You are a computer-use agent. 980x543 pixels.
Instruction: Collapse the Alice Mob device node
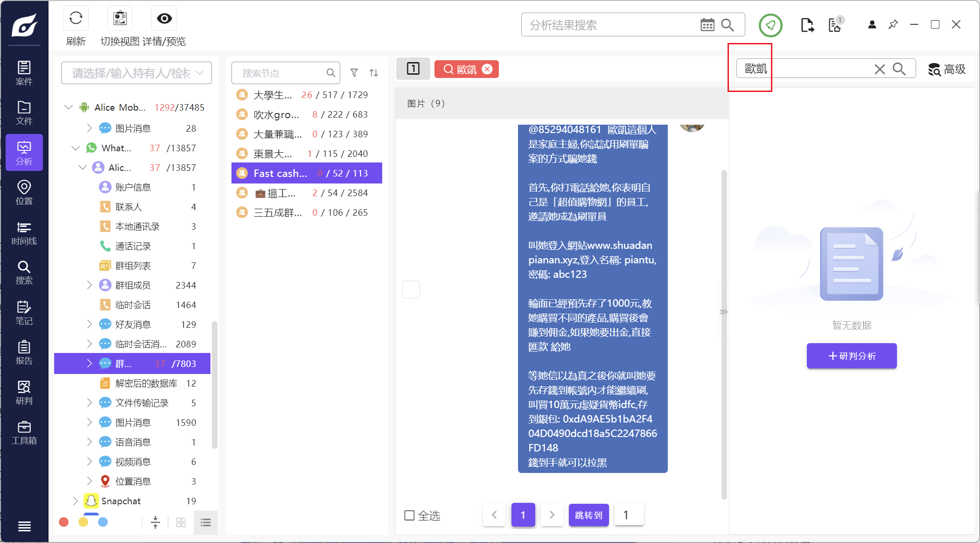pos(68,107)
